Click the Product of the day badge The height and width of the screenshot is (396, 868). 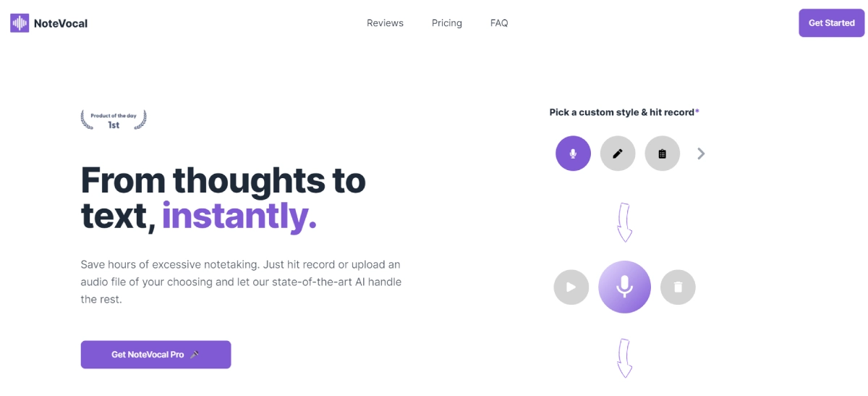pyautogui.click(x=114, y=119)
